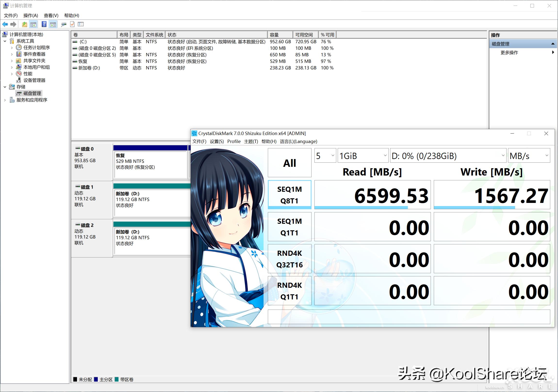Select the RND4K Q32T16 test row
The height and width of the screenshot is (392, 558).
click(x=289, y=259)
